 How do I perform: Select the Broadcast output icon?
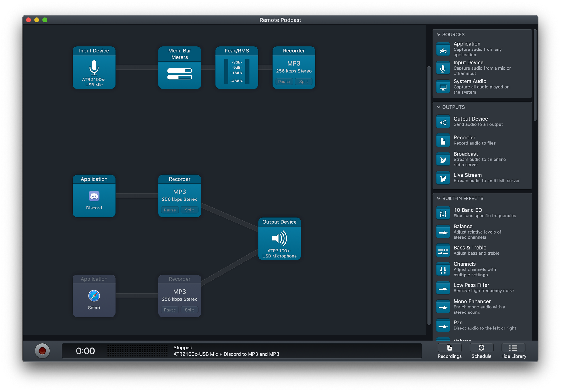[443, 159]
